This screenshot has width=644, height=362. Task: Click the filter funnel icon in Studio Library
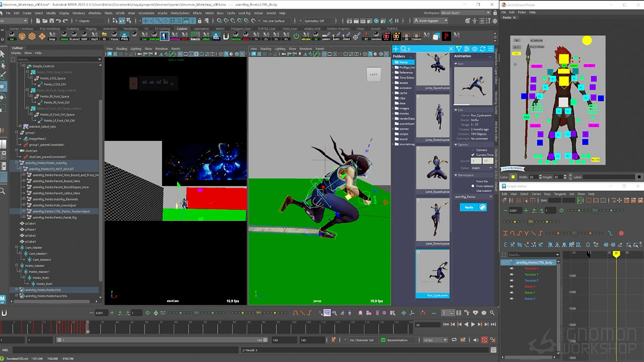click(459, 49)
